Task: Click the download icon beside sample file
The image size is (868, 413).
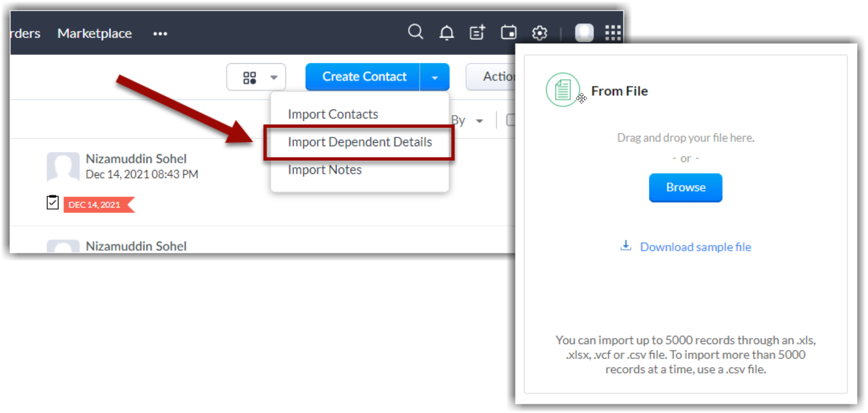Action: (x=626, y=246)
